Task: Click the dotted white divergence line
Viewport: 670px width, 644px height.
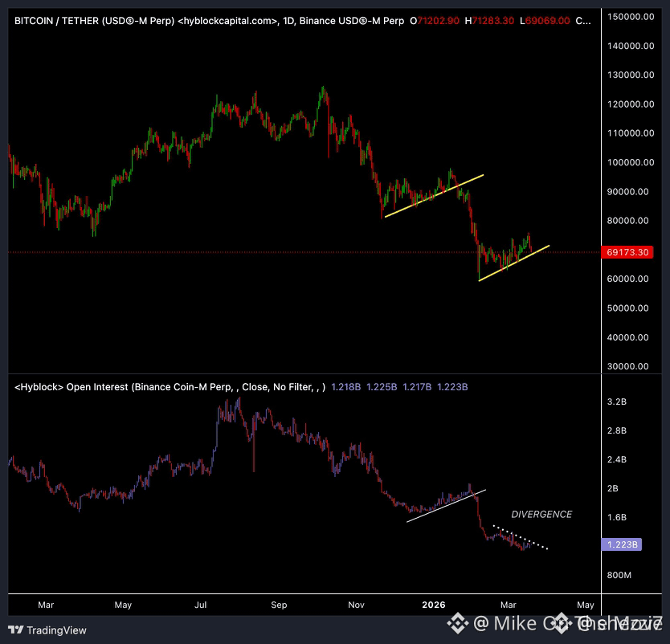Action: point(520,537)
